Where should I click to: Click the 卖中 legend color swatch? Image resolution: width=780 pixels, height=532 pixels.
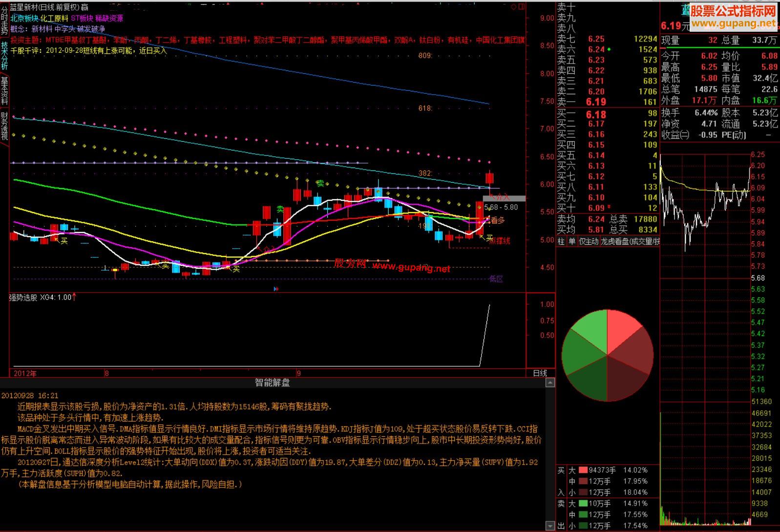[583, 515]
